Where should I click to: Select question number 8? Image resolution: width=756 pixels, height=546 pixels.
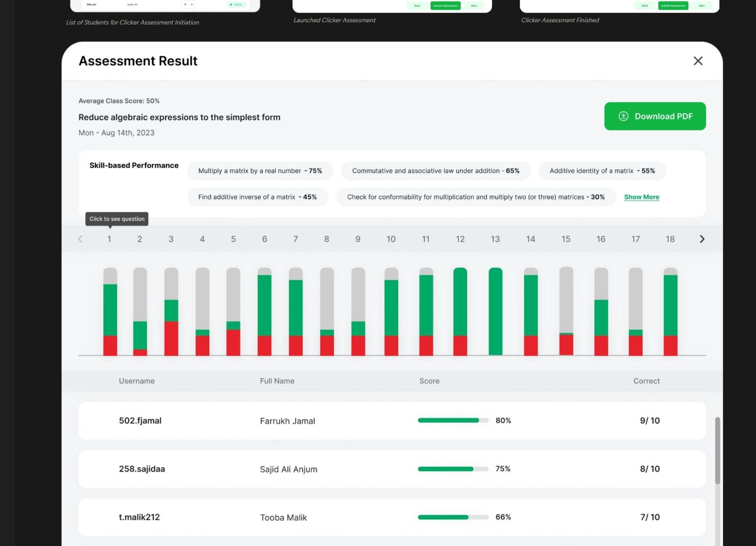tap(327, 239)
